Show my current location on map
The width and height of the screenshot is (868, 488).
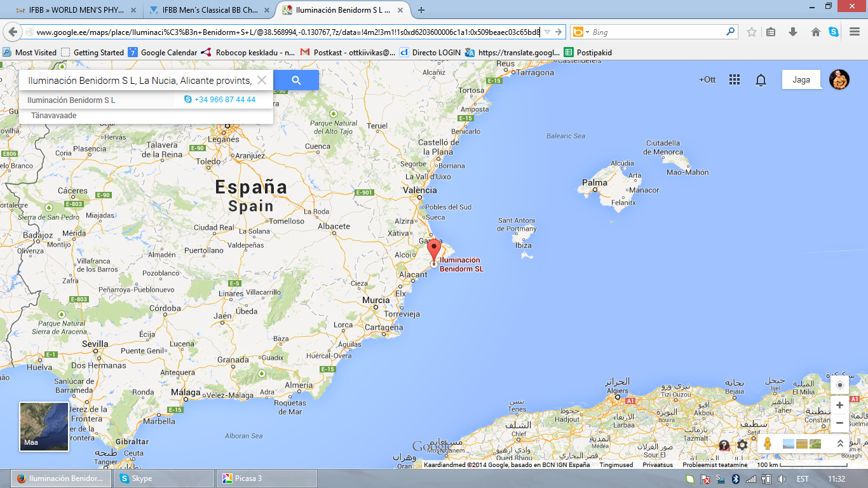point(839,385)
